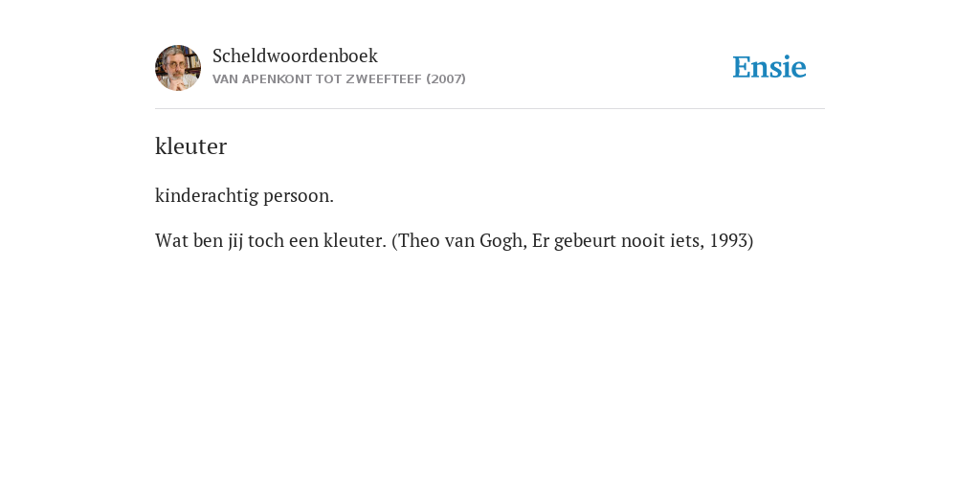Click the word 'persoon' in the definition

pos(297,197)
